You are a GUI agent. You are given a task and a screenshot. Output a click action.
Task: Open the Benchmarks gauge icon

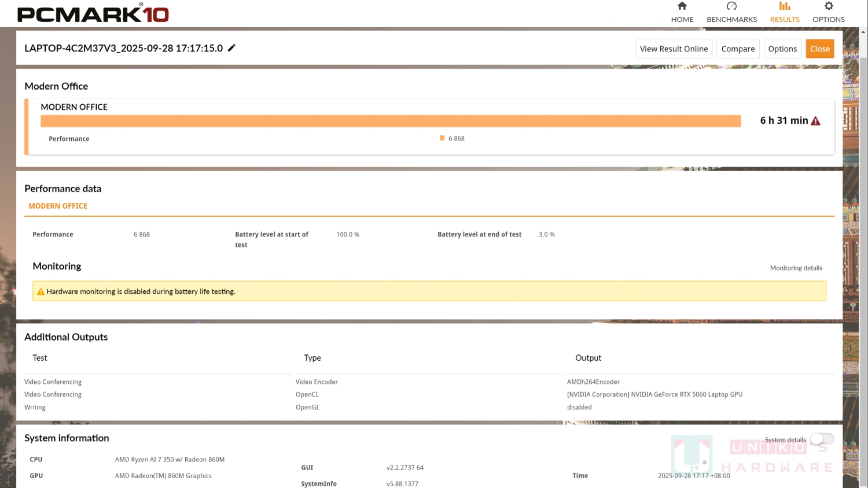pos(731,6)
